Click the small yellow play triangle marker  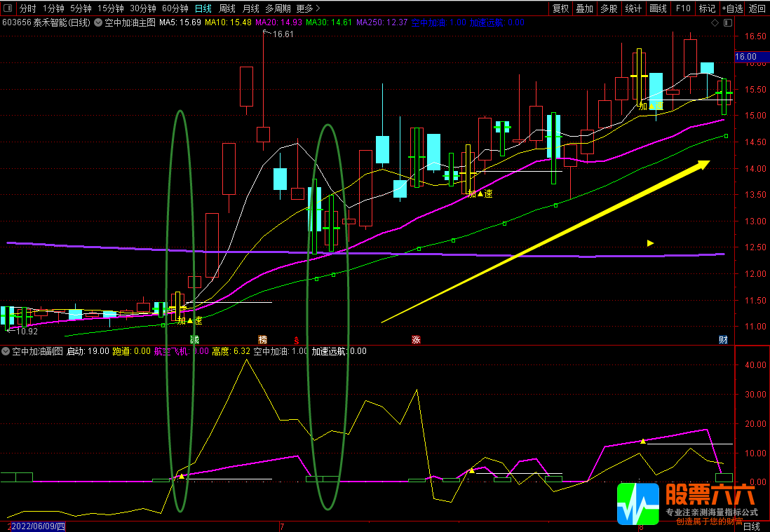coord(650,243)
